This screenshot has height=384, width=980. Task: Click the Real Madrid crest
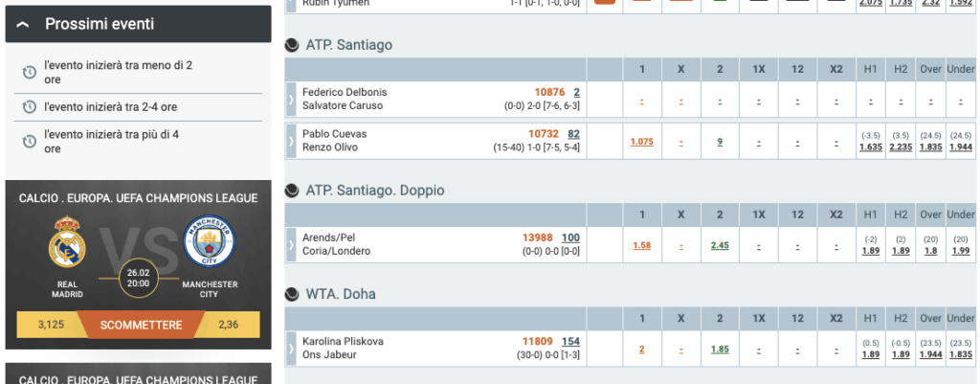click(67, 241)
